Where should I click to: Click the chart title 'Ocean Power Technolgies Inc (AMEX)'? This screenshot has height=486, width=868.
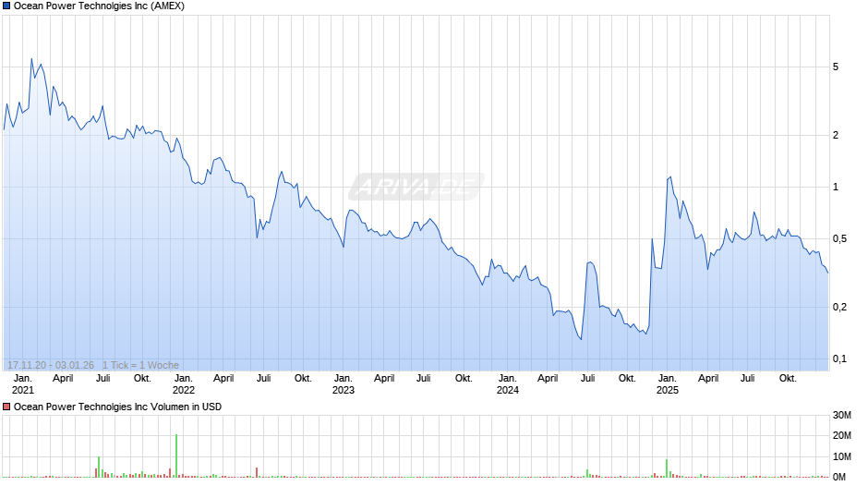coord(99,6)
